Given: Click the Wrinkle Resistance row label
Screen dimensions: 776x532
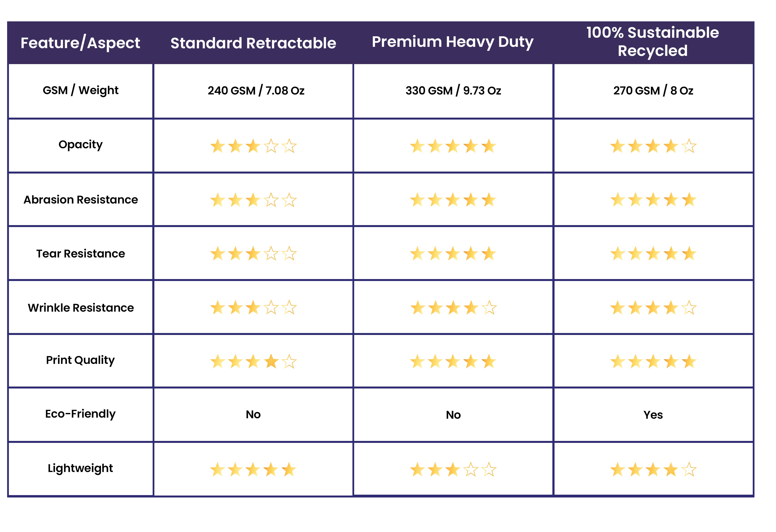Looking at the screenshot, I should 81,308.
